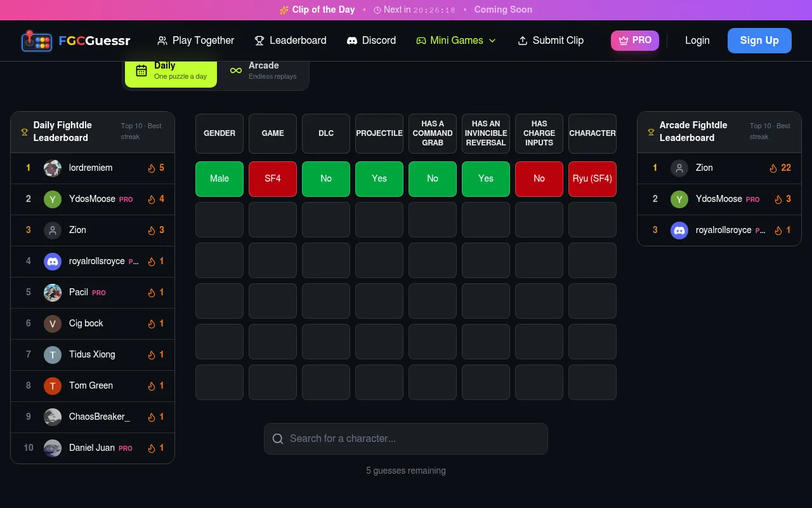Click the Ryu (SF4) character cell

pos(593,179)
